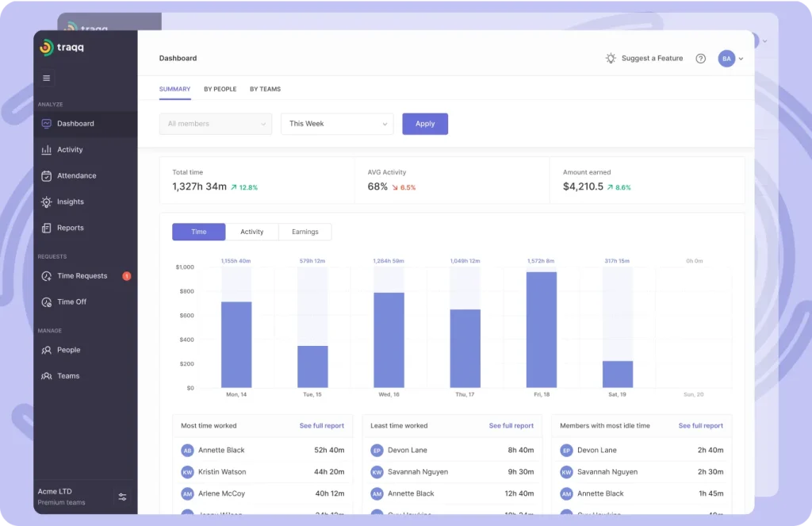Image resolution: width=812 pixels, height=526 pixels.
Task: Switch chart to Earnings view
Action: (304, 232)
